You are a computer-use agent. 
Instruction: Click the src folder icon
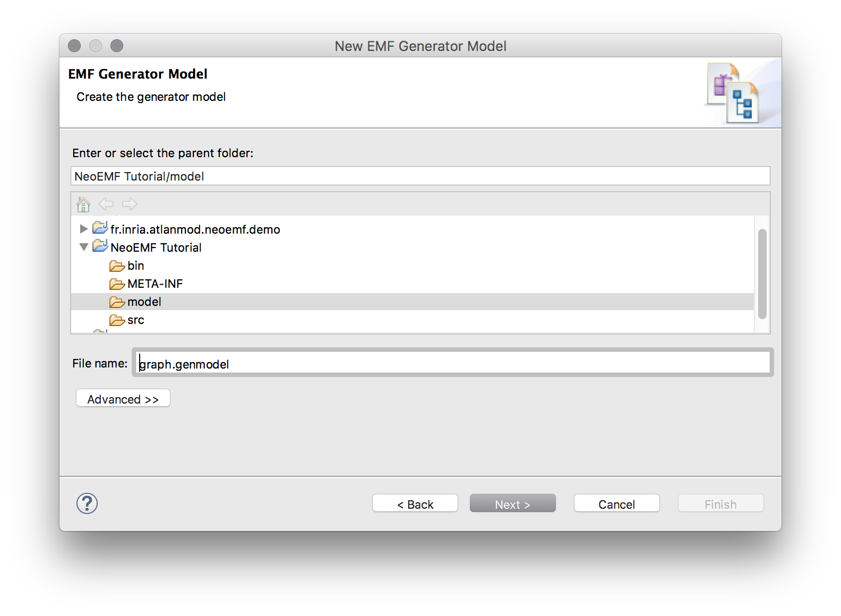click(117, 320)
